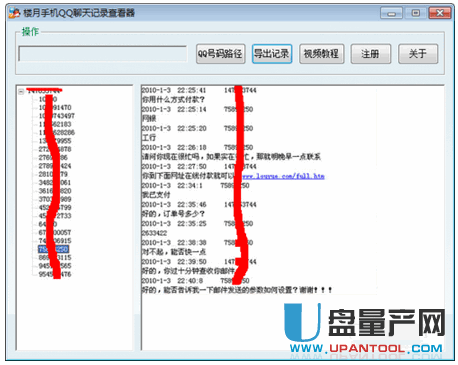Click the message 我已支付
Image resolution: width=458 pixels, height=365 pixels.
click(x=156, y=195)
